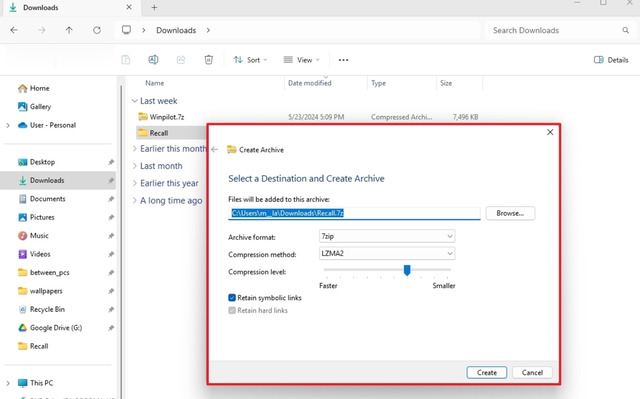Click the archive path input field
640x399 pixels.
(354, 213)
